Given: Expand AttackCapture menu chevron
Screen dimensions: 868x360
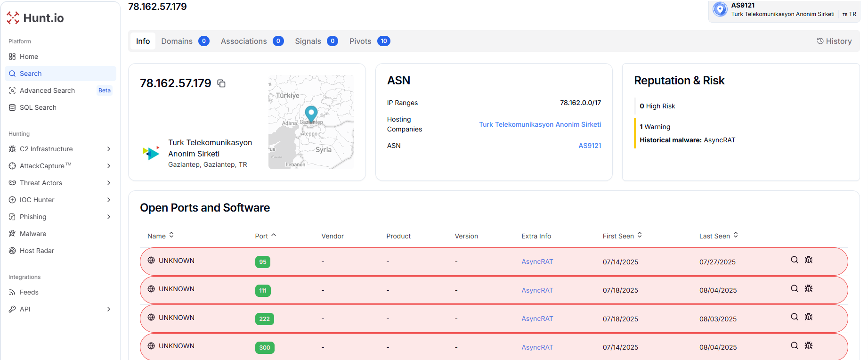Looking at the screenshot, I should 109,166.
